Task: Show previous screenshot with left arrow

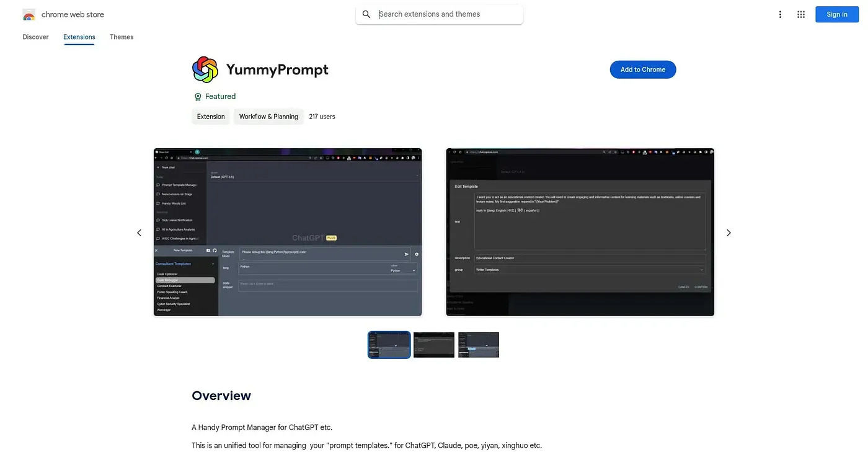Action: click(139, 233)
